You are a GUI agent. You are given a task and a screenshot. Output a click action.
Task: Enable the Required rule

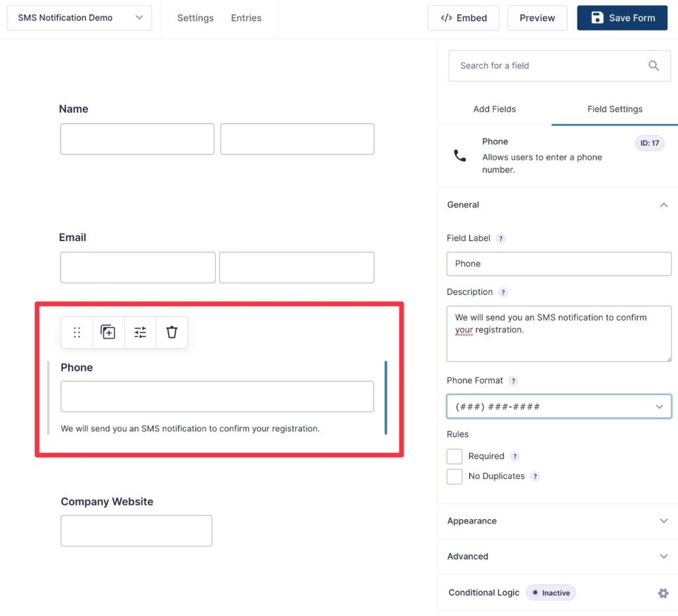[454, 456]
